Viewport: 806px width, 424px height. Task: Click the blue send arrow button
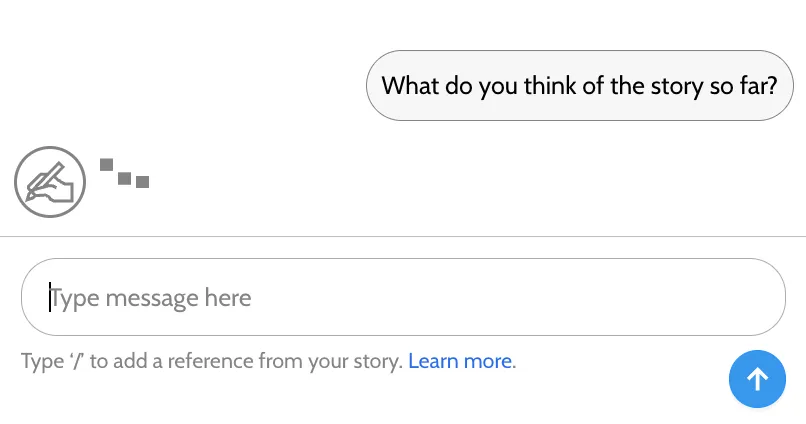coord(757,379)
